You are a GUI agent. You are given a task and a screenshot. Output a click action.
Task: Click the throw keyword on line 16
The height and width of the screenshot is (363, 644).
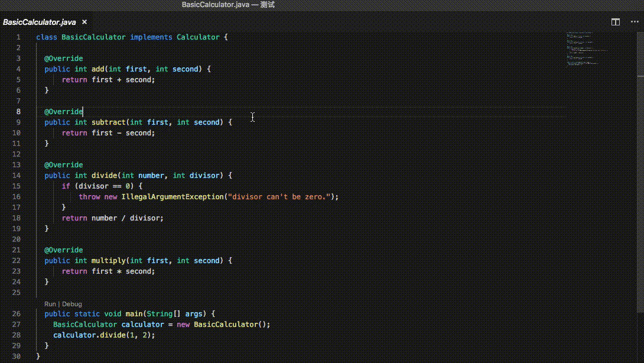pyautogui.click(x=90, y=196)
